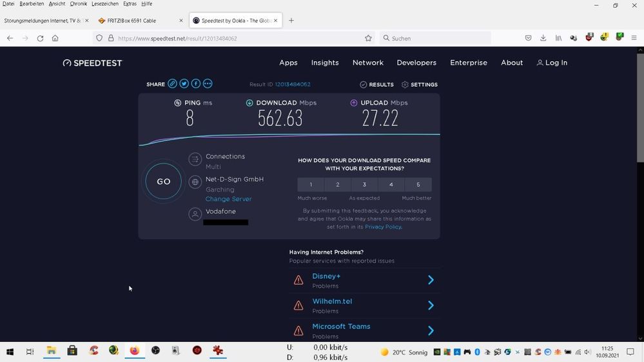Copy the result link via Share link icon
The image size is (644, 362).
coord(172,84)
